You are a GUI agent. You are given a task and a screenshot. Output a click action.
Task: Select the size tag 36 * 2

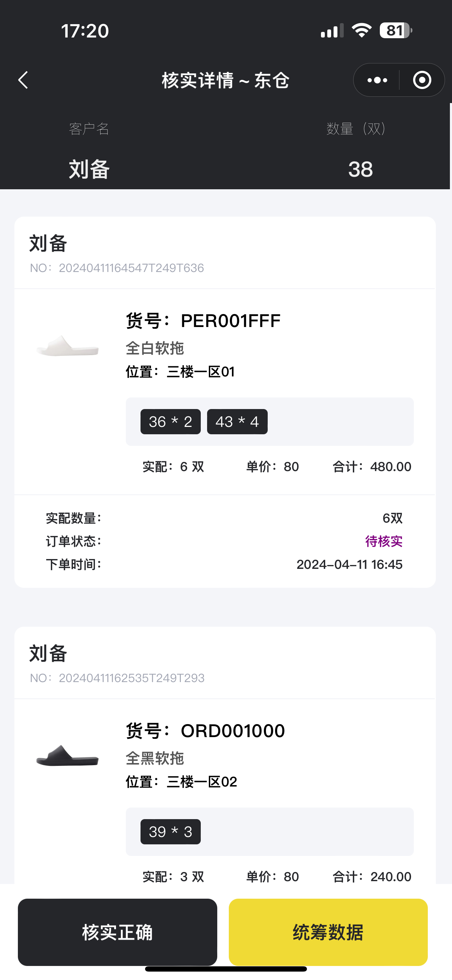coord(170,422)
